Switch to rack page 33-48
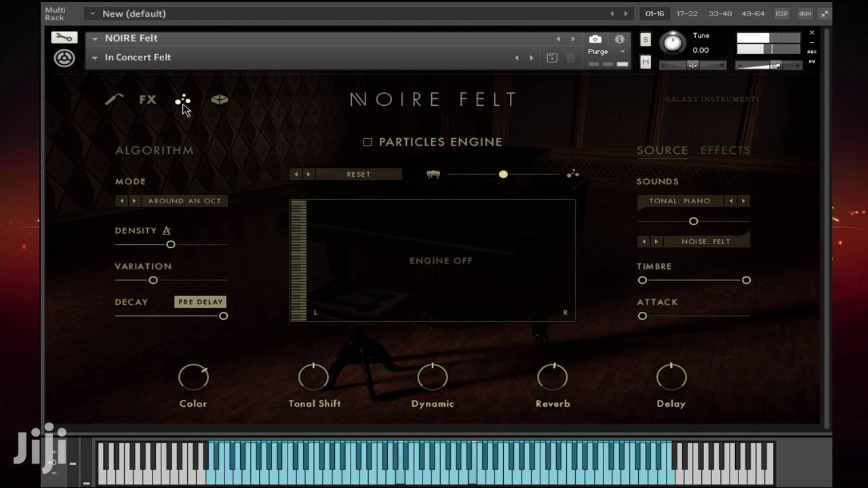This screenshot has width=868, height=488. click(x=720, y=14)
